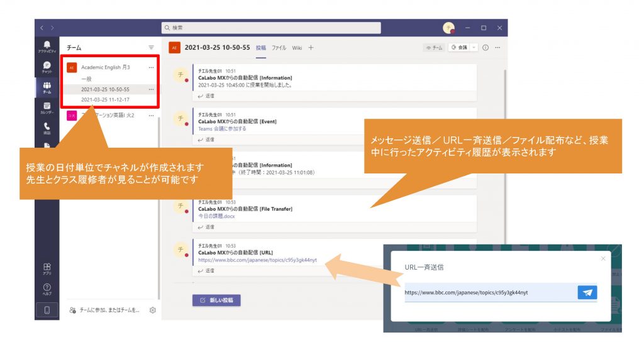This screenshot has width=644, height=362.
Task: Go forward with the right navigation arrow
Action: (52, 28)
